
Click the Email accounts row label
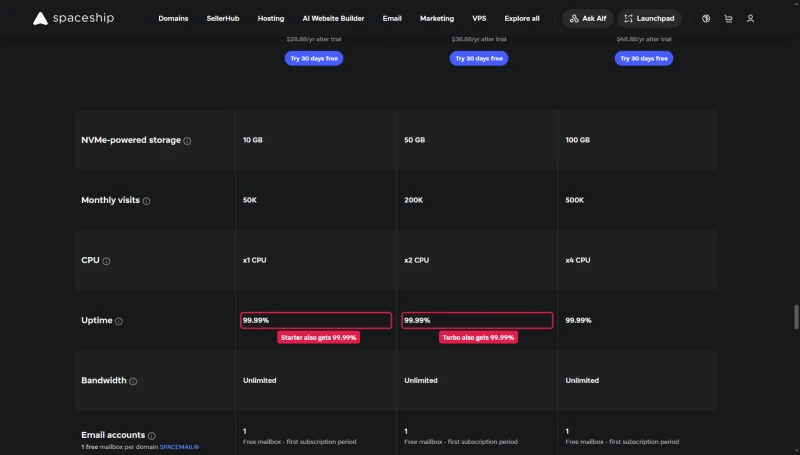tap(113, 435)
